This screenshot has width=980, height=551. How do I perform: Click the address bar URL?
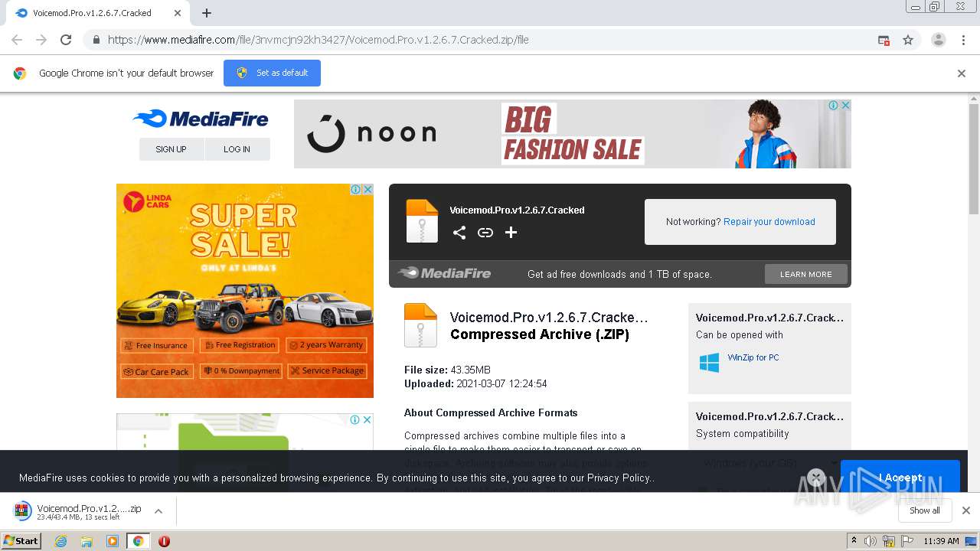tap(318, 40)
